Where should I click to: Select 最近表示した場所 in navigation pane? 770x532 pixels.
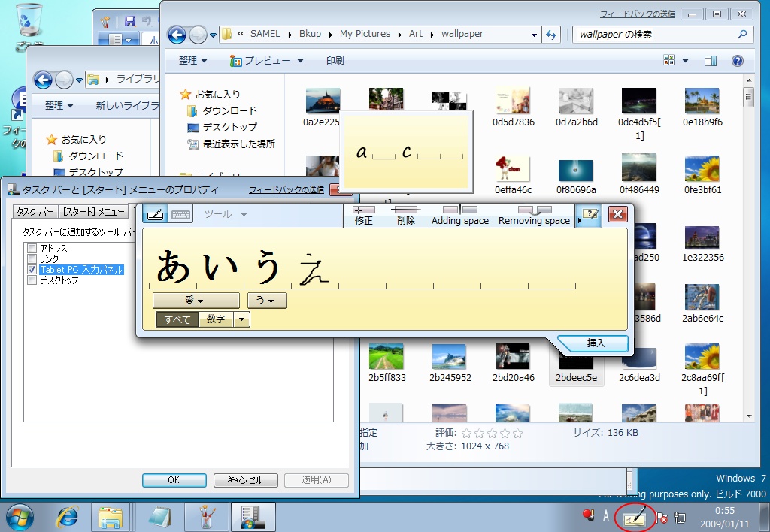[232, 144]
